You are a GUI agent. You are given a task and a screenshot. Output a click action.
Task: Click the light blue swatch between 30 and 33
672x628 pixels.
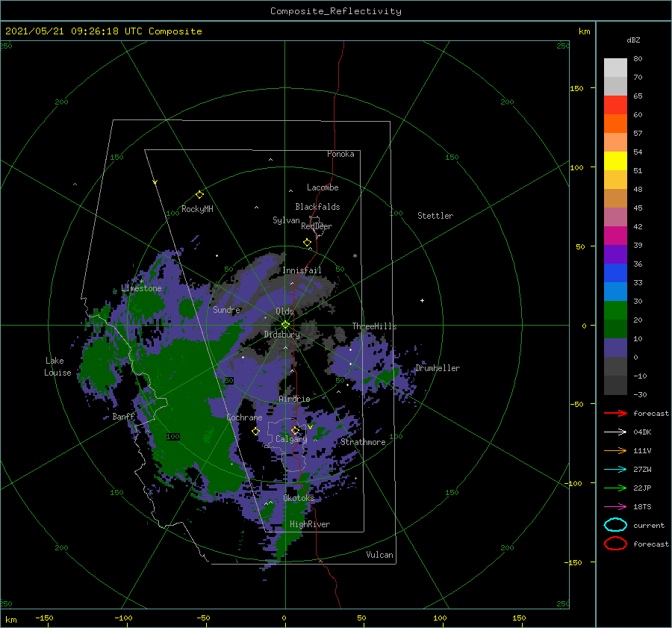tap(615, 291)
